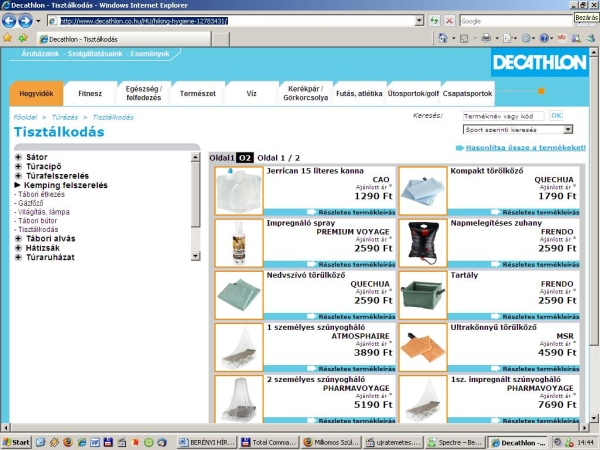
Task: Switch to the Futás, atlétika tab
Action: pyautogui.click(x=359, y=93)
